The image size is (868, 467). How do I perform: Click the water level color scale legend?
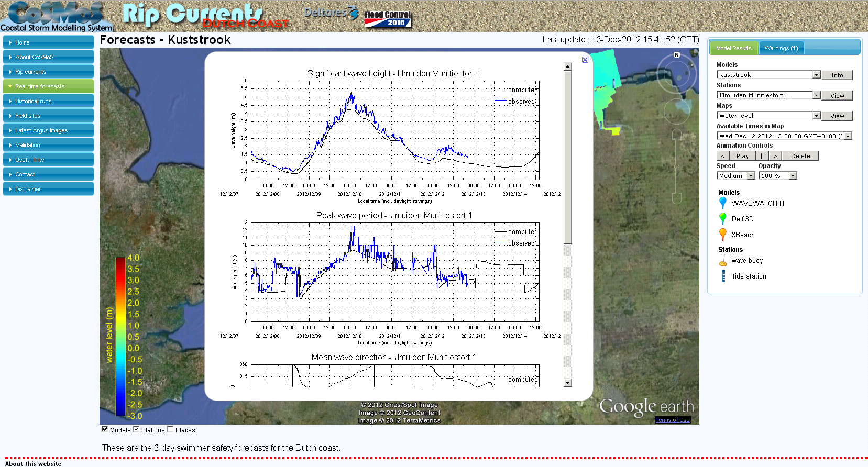tap(123, 338)
